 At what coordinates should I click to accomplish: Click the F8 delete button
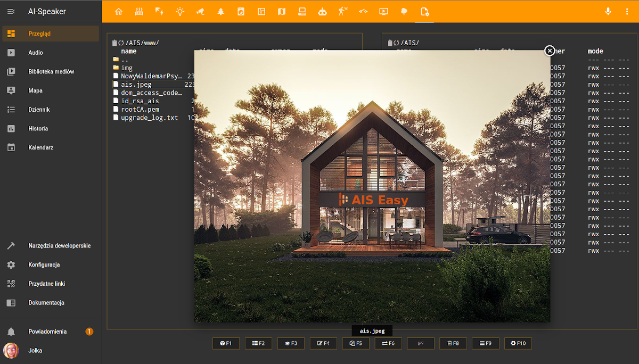coord(453,343)
